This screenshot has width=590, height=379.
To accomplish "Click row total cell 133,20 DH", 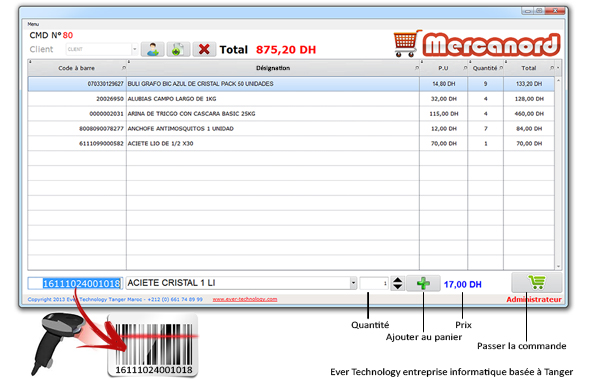I will tap(529, 84).
